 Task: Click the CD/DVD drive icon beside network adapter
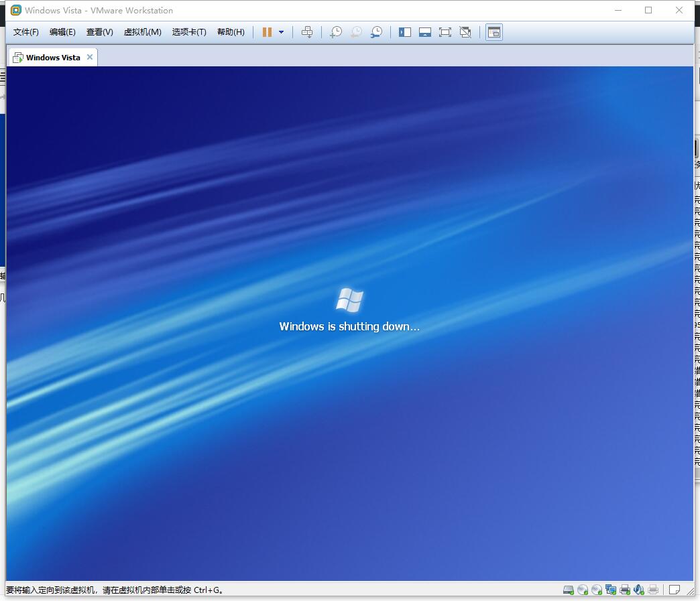597,590
